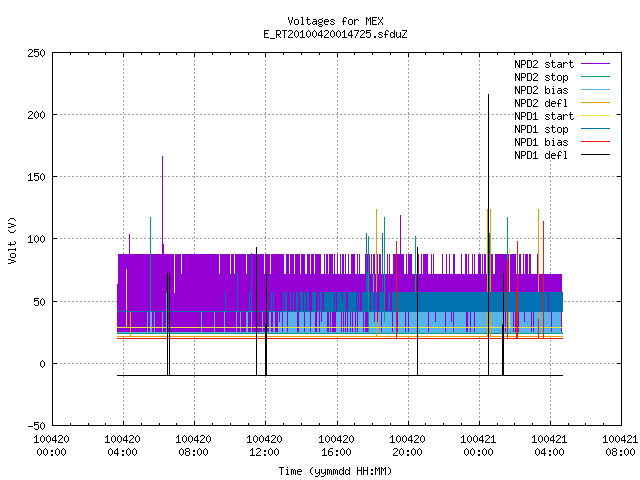Screen dimensions: 640x480
Task: Click the purple NPD2 start legend line
Action: tap(595, 64)
